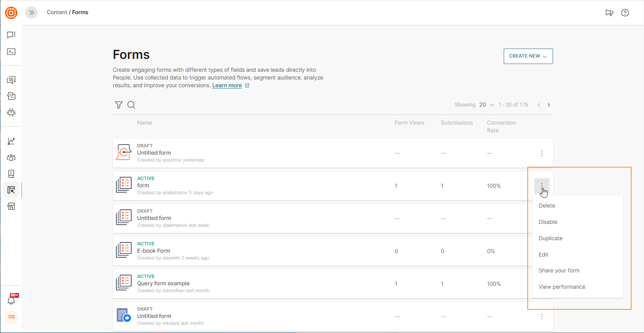
Task: Select Share your form option
Action: (x=559, y=271)
